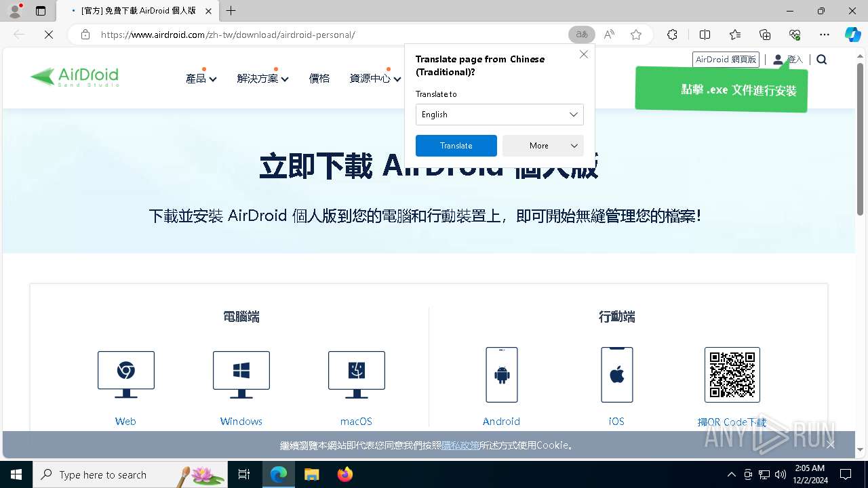Open the Translate to English dropdown
This screenshot has height=488, width=868.
(x=500, y=115)
